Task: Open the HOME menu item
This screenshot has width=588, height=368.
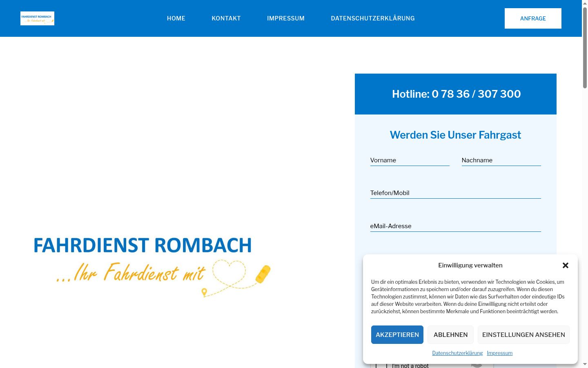Action: 176,18
